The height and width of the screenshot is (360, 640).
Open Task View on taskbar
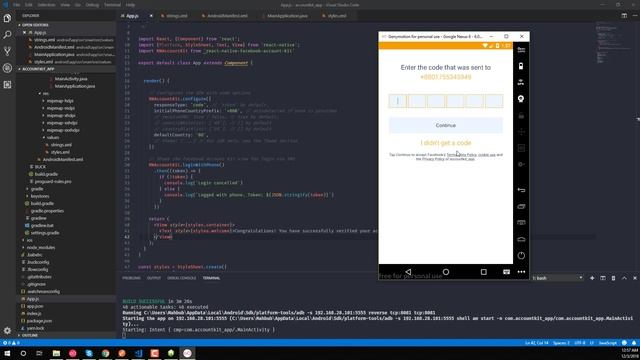40,353
